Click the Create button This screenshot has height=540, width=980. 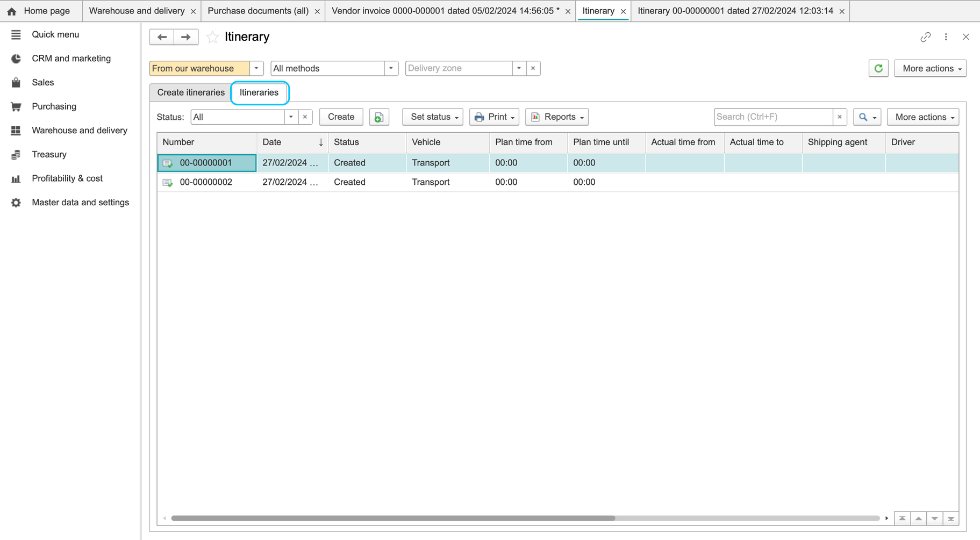point(341,117)
